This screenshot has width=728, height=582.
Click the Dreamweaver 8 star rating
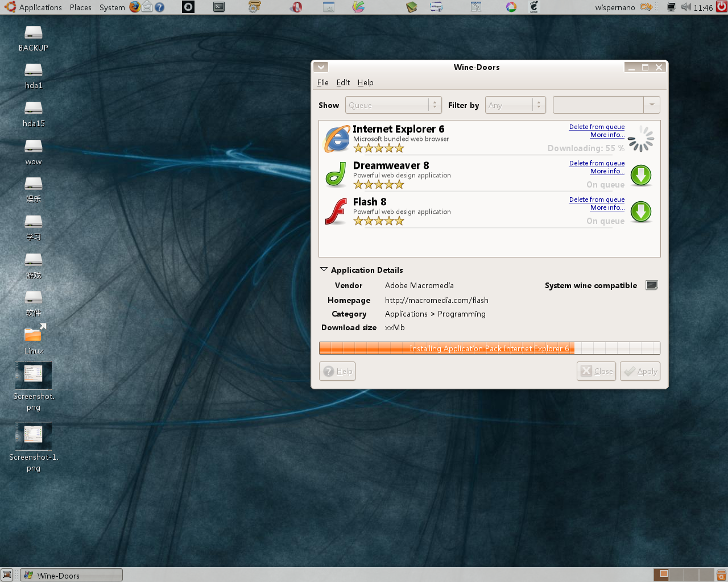pos(379,185)
